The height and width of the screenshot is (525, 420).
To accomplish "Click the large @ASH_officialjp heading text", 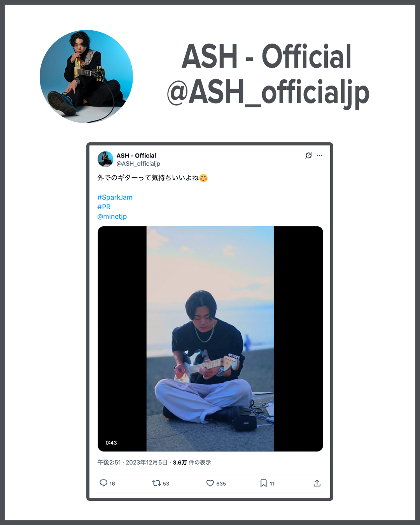I will (268, 93).
